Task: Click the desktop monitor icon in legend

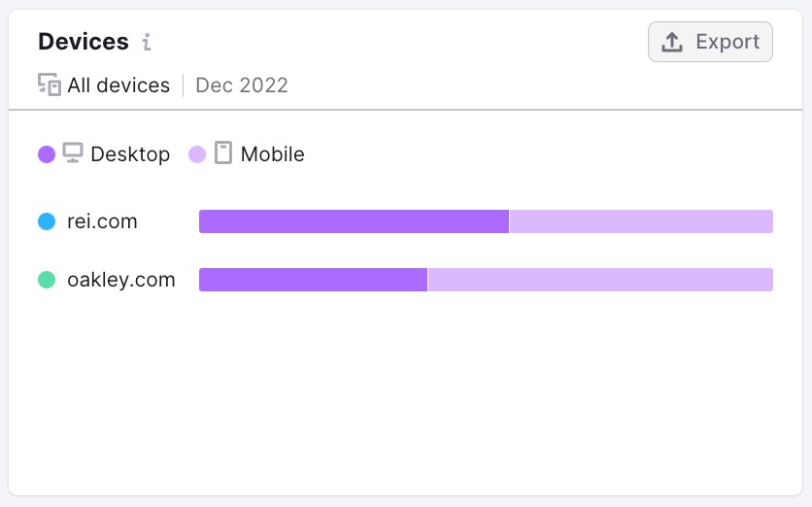Action: (x=73, y=153)
